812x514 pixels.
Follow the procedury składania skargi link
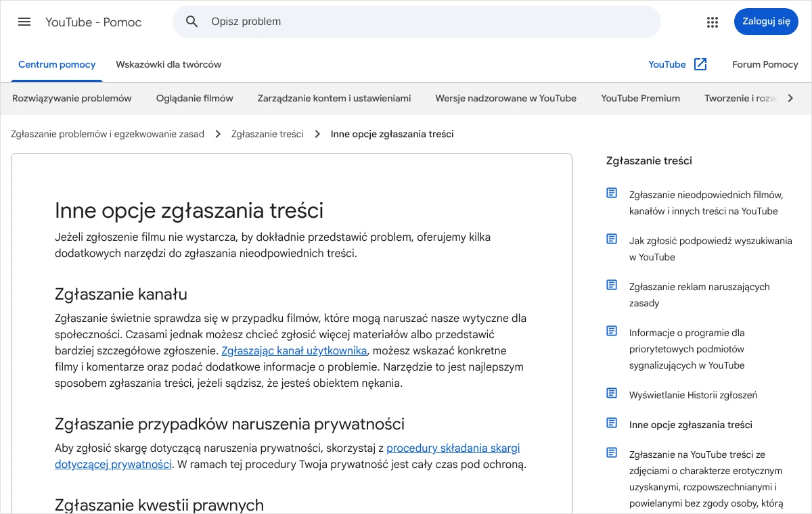coord(453,448)
